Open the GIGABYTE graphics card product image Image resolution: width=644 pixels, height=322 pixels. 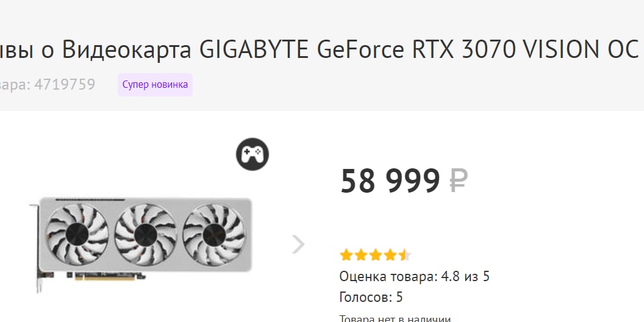[141, 243]
